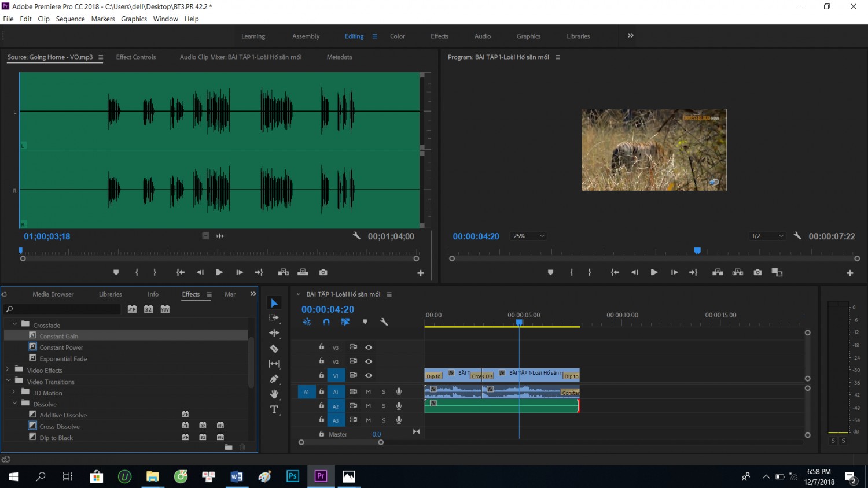
Task: Select the Slip tool
Action: 274,364
